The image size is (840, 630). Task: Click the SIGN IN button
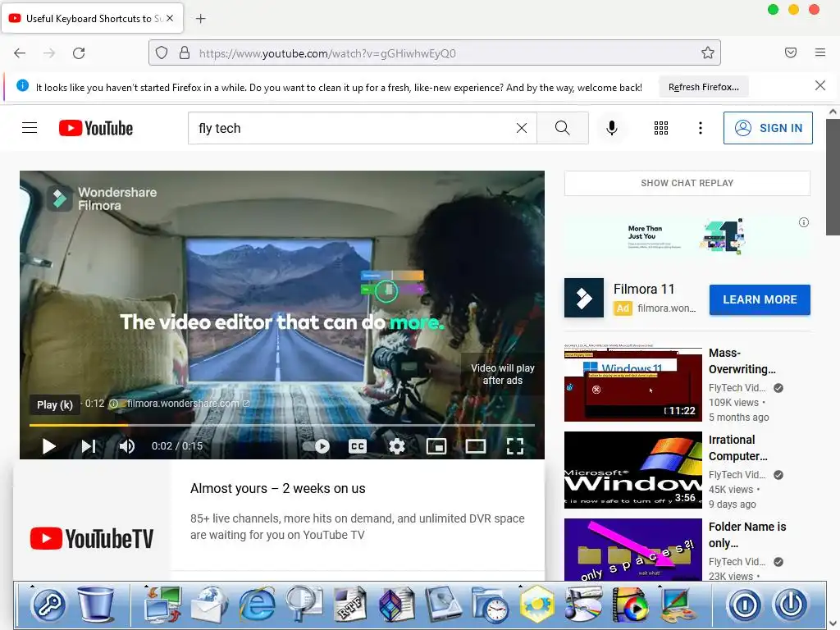768,128
